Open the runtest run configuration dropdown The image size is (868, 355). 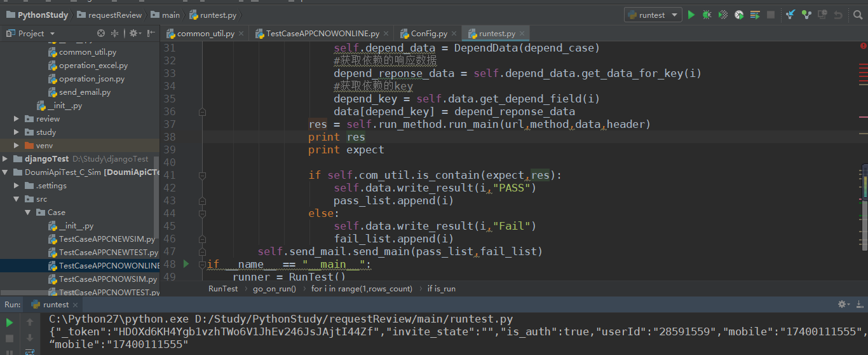(653, 15)
